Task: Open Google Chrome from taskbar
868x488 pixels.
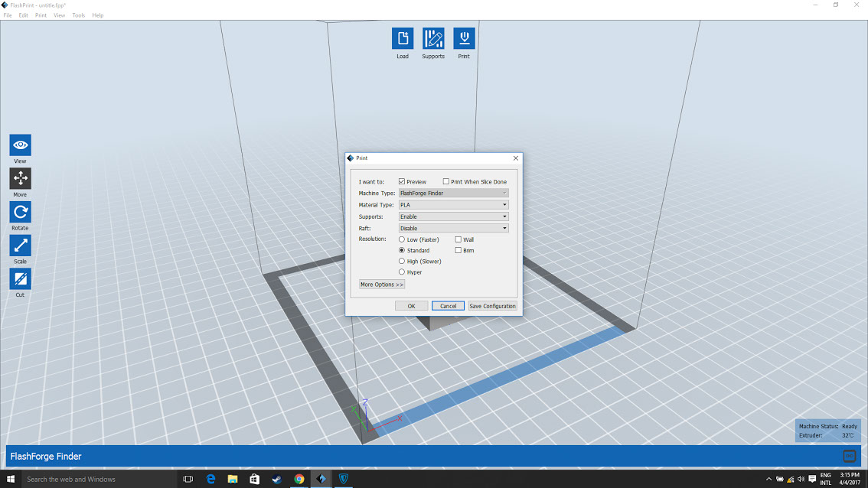Action: point(299,479)
